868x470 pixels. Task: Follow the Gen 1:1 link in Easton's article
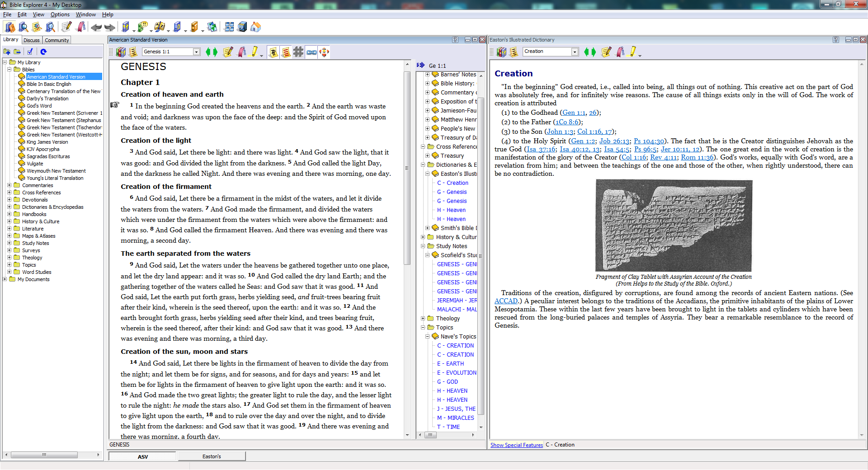pos(574,113)
